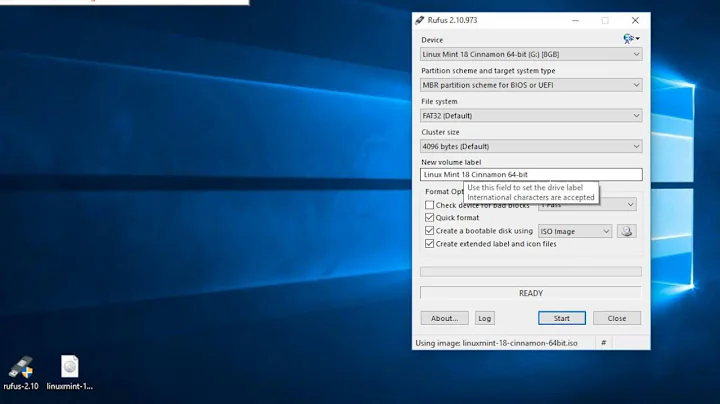Viewport: 720px width, 404px height.
Task: Click the Start button
Action: click(x=562, y=318)
